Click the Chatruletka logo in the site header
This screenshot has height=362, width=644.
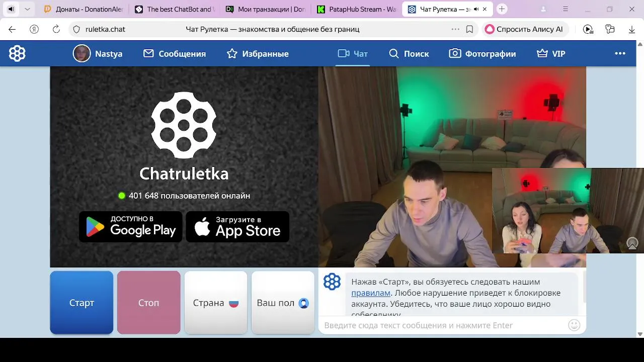[x=17, y=53]
